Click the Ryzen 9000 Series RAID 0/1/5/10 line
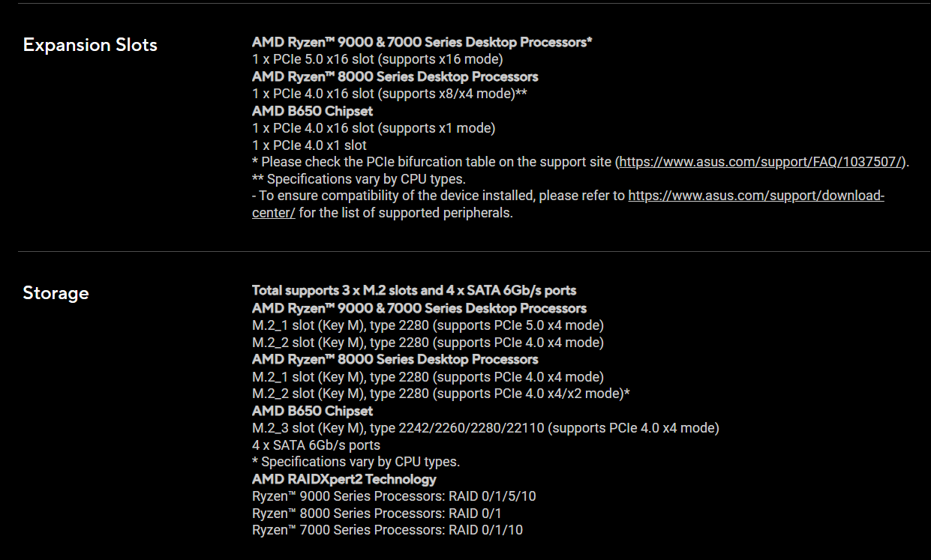 (394, 496)
